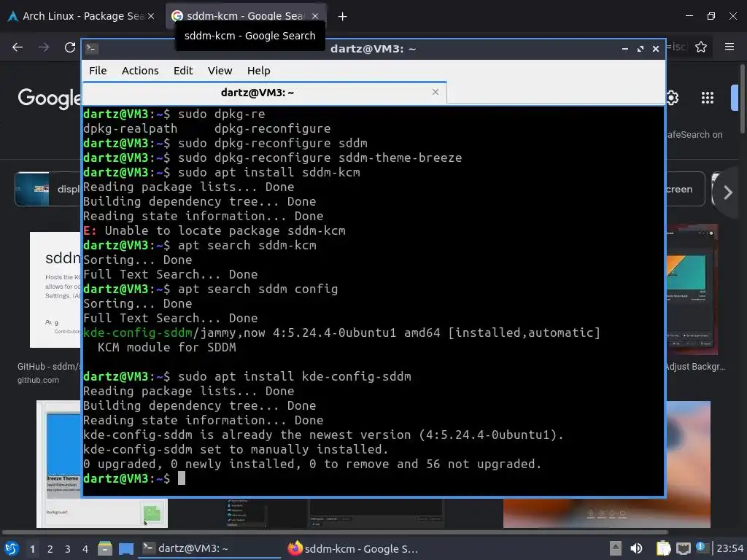Viewport: 747px width, 560px height.
Task: Open the removable media eject tray icon
Action: tap(616, 548)
